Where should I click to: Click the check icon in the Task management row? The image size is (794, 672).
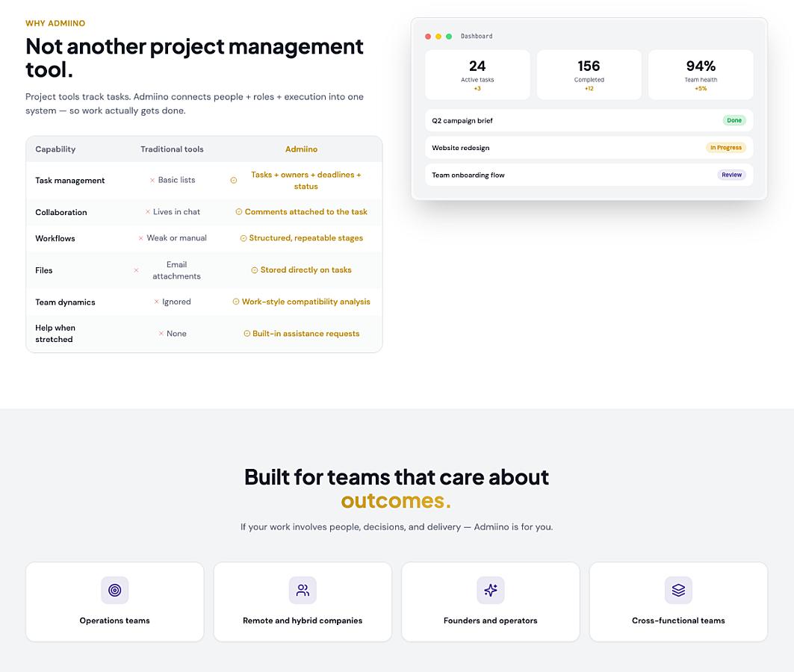pos(234,180)
